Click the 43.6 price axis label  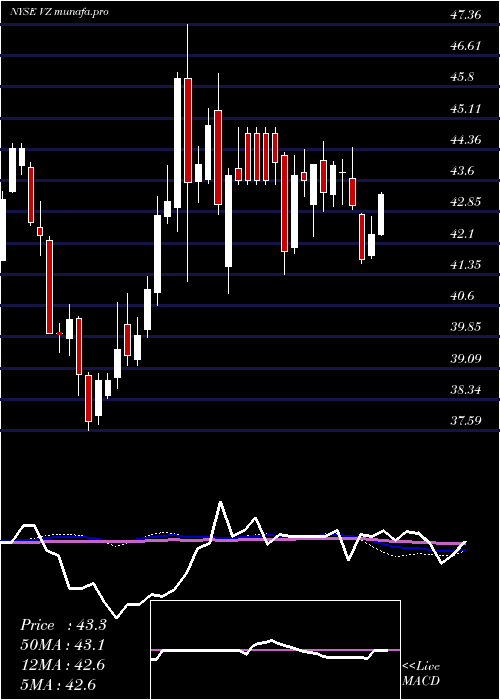click(x=461, y=171)
